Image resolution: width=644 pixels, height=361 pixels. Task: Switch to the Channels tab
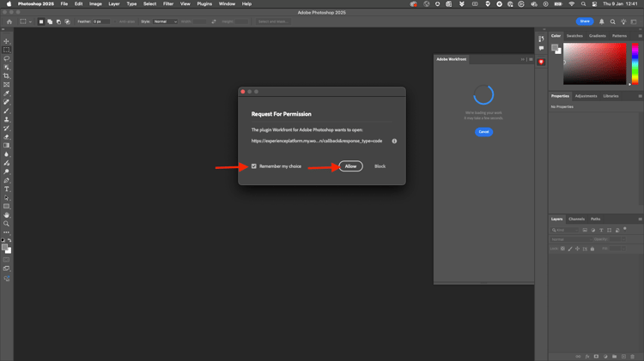click(x=576, y=219)
